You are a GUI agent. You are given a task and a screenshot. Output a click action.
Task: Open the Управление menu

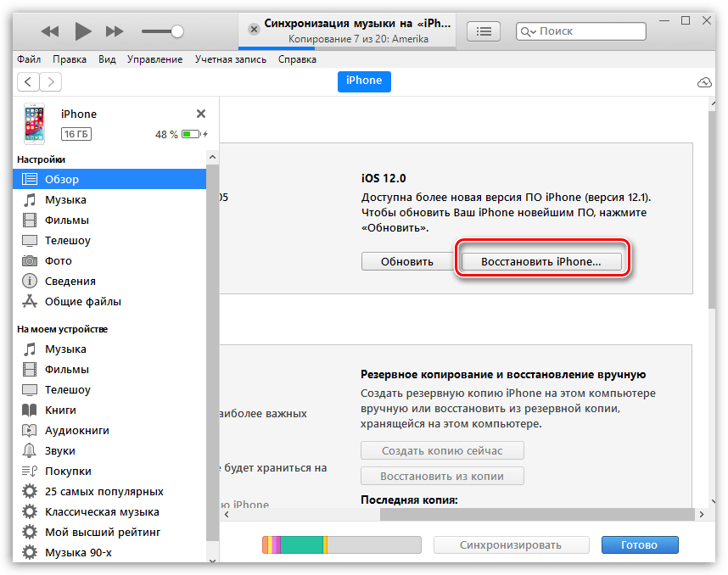[x=154, y=59]
